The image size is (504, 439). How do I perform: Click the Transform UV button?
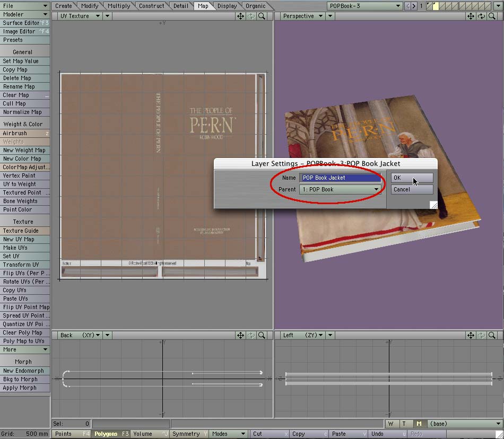tap(25, 265)
